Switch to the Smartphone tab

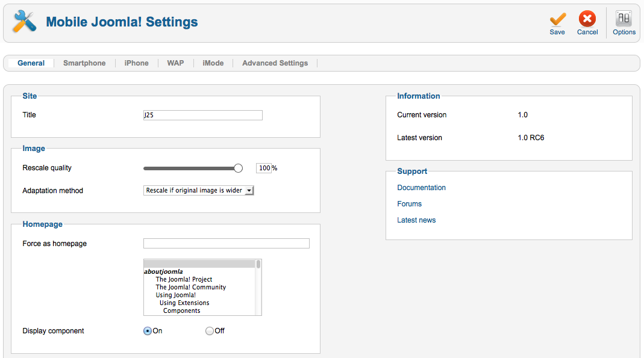pos(84,63)
